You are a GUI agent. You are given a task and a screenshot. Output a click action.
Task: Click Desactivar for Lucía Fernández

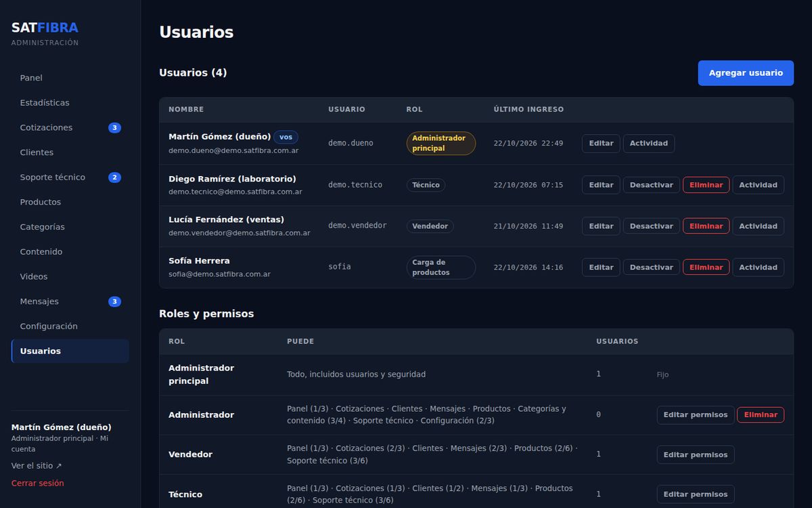point(652,226)
